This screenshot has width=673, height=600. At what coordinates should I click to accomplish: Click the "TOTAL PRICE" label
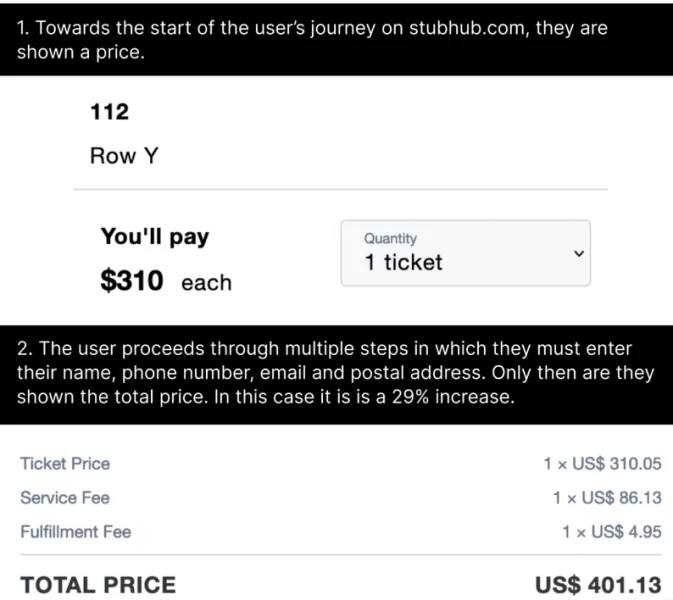tap(98, 585)
